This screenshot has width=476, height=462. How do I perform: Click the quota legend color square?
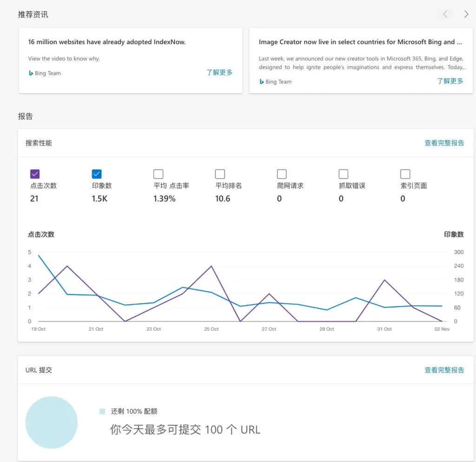point(102,411)
